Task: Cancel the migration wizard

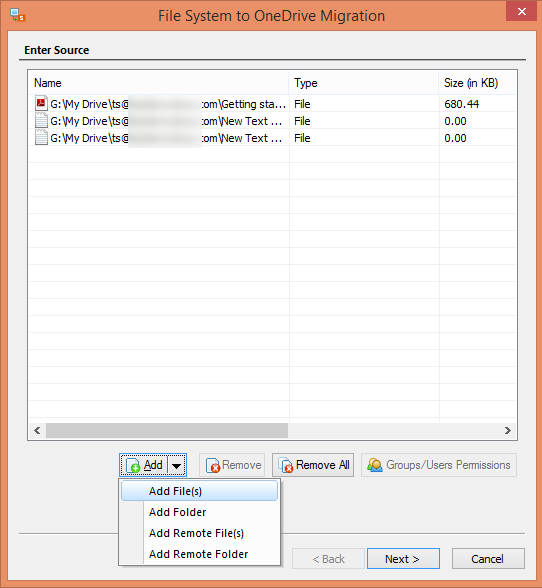Action: pos(488,559)
